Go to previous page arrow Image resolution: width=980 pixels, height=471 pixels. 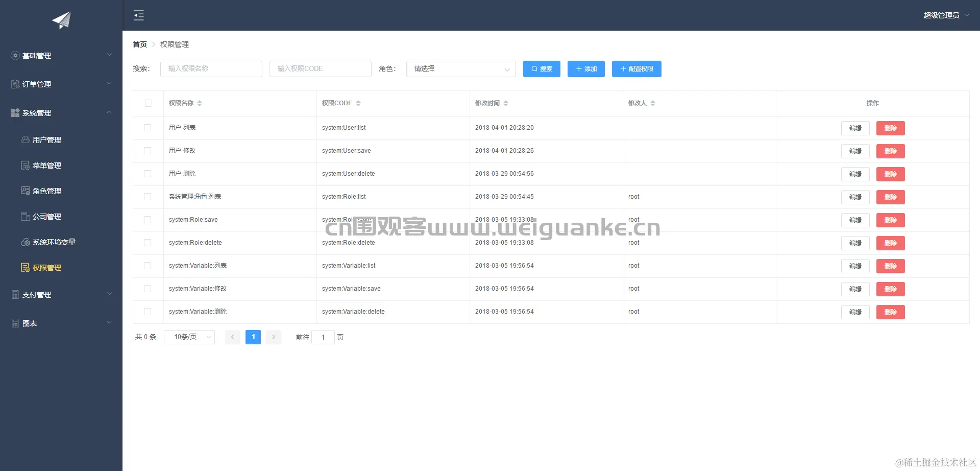point(233,337)
